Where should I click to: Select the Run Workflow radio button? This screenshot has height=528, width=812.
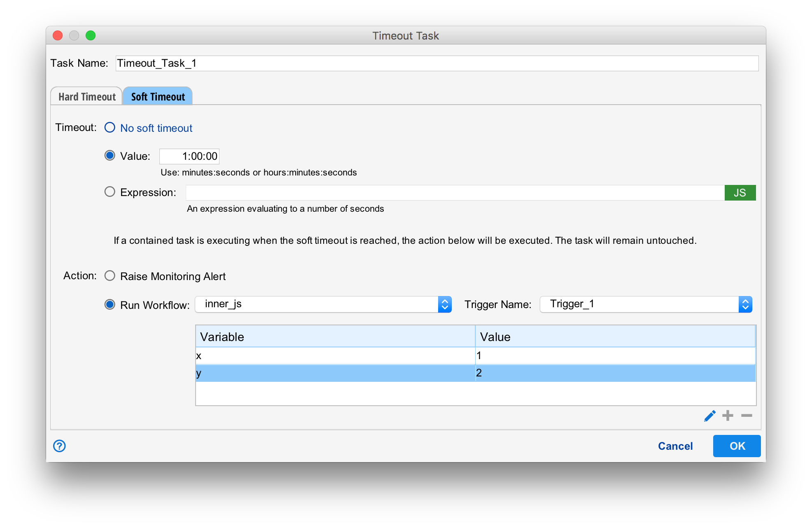coord(110,305)
